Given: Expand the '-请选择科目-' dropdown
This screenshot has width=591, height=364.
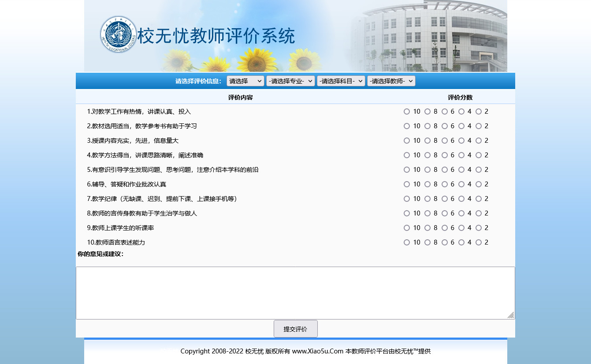Looking at the screenshot, I should click(x=341, y=81).
